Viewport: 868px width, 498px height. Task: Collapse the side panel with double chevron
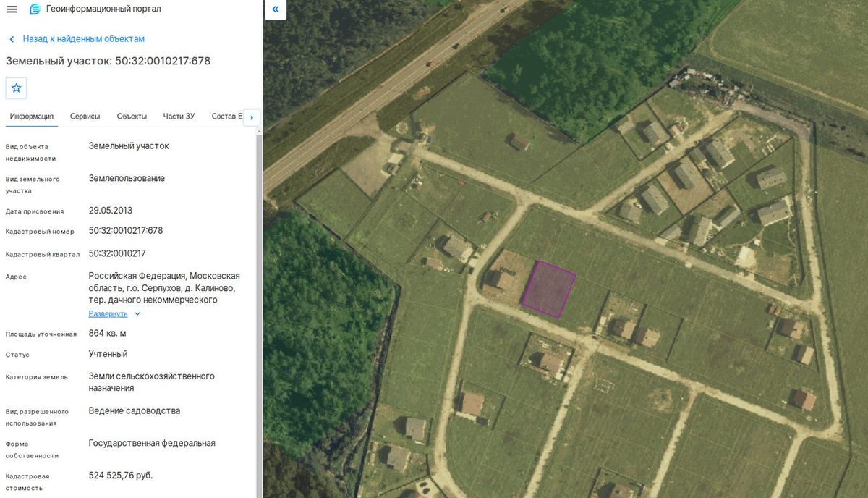276,9
